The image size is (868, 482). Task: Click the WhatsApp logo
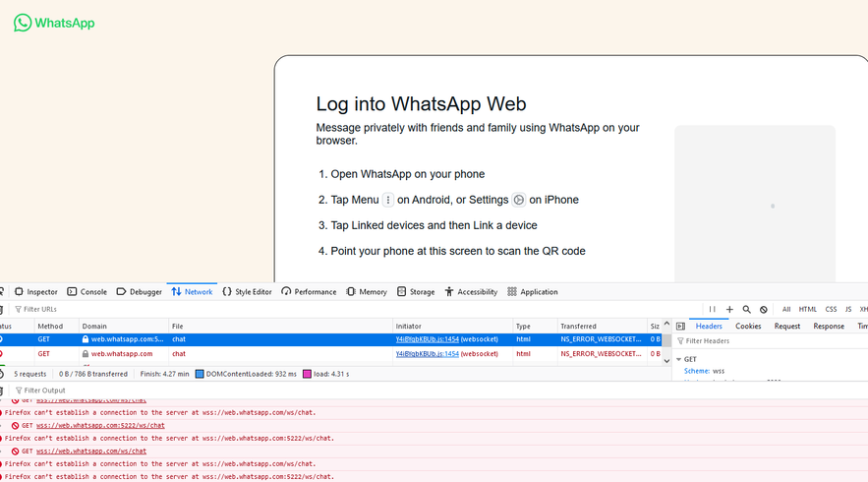coord(55,23)
